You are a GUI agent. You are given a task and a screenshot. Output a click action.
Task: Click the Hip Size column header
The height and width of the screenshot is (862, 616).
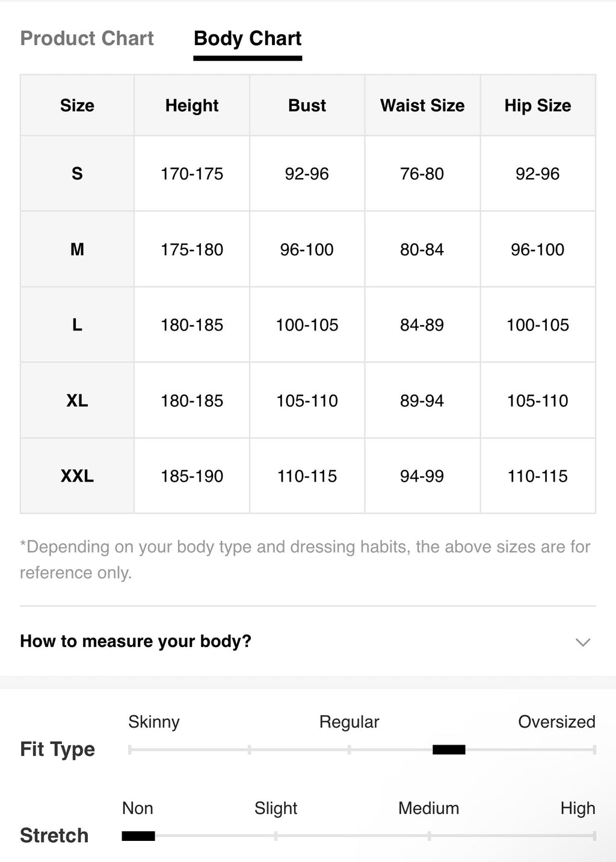(x=538, y=105)
